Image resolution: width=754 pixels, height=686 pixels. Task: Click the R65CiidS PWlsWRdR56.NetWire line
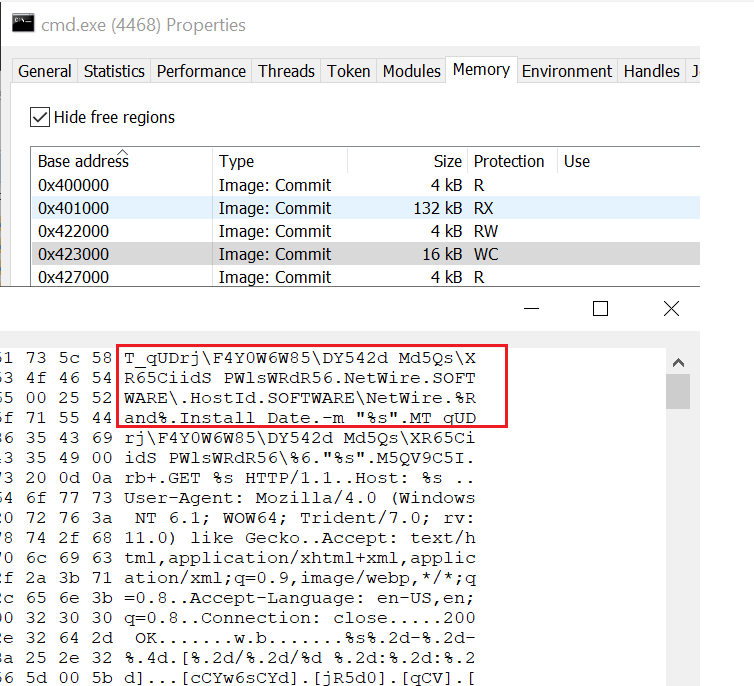point(300,378)
